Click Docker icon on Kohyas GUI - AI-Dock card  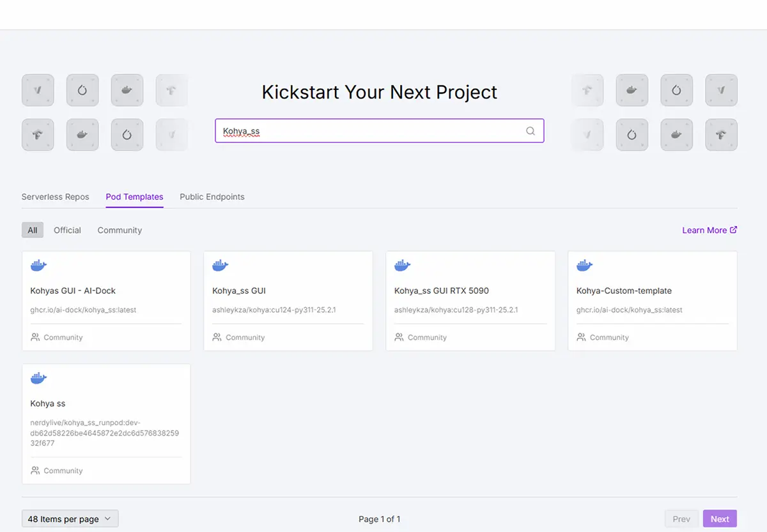pyautogui.click(x=39, y=265)
